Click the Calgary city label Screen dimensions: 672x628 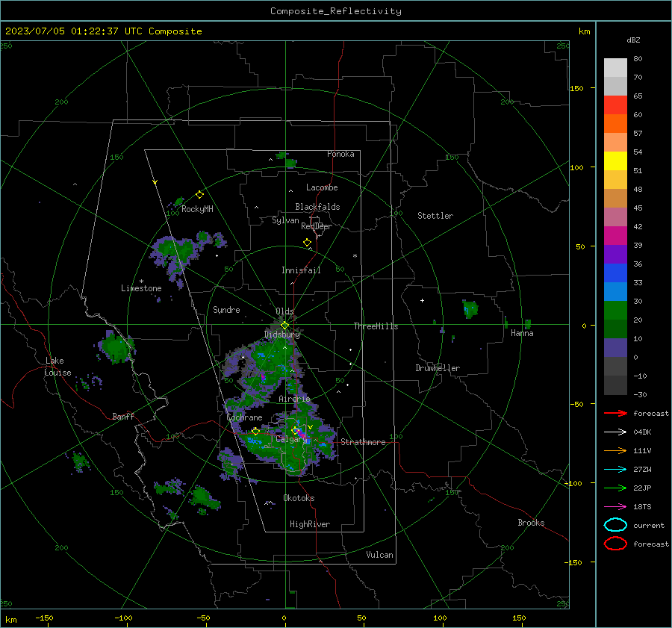292,439
